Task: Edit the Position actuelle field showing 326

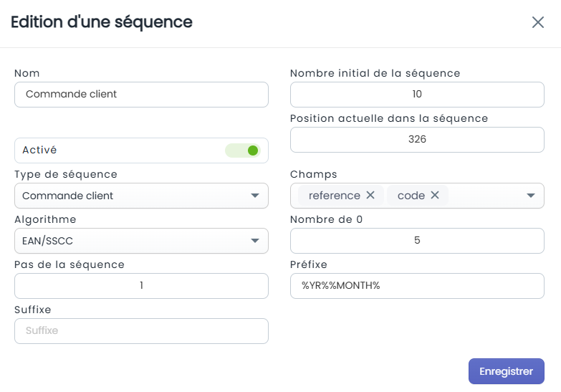Action: pos(417,140)
